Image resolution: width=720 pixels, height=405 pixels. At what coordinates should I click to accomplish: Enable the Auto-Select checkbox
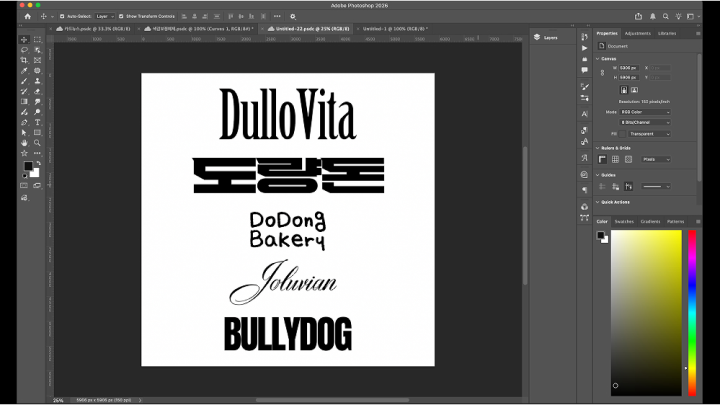[61, 16]
